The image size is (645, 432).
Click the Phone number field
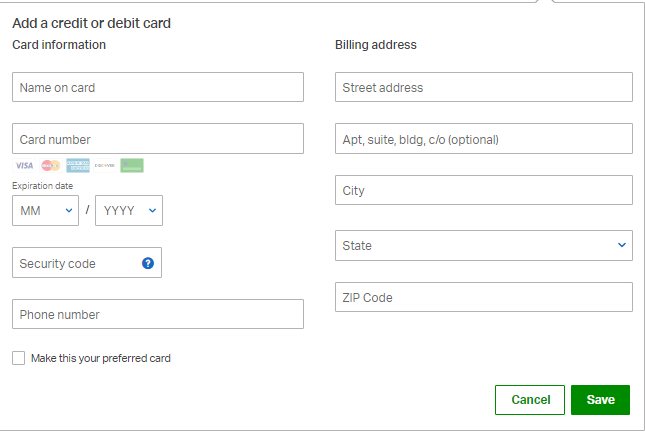[x=157, y=314]
